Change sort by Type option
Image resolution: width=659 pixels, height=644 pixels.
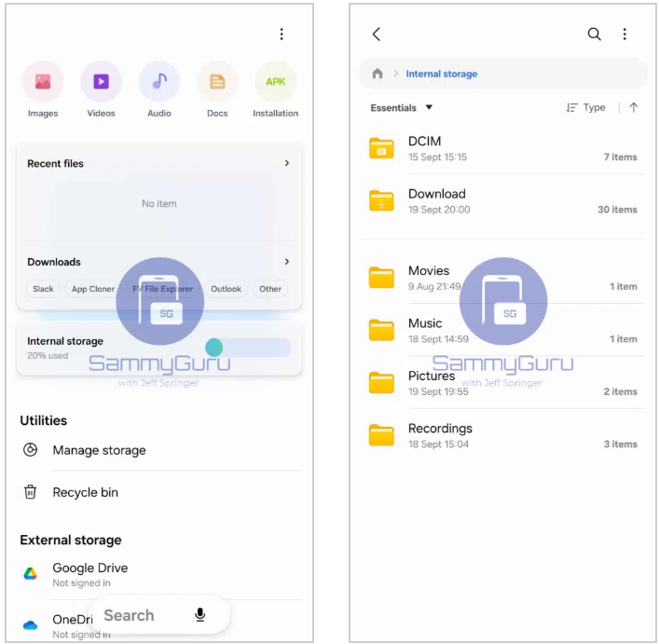pyautogui.click(x=586, y=107)
